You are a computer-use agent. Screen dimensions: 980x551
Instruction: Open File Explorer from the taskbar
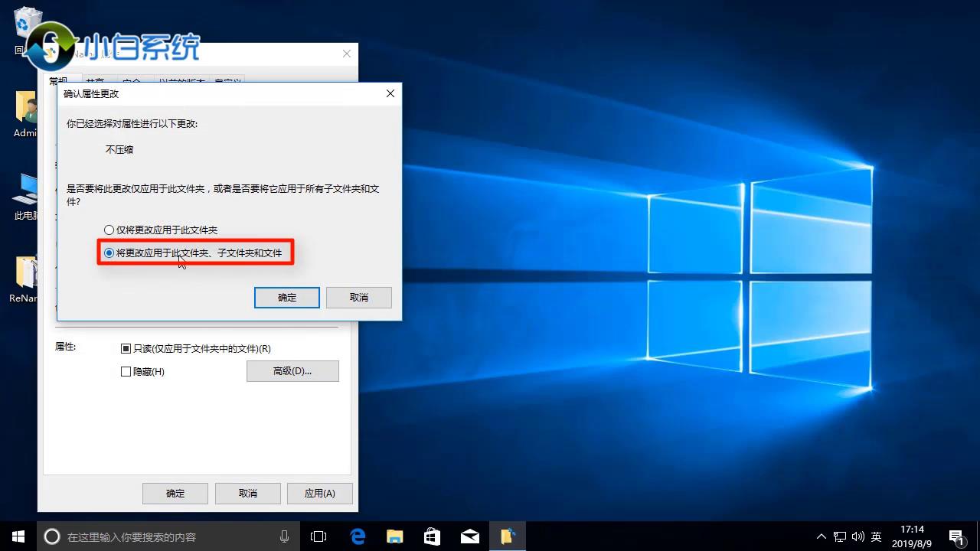394,536
